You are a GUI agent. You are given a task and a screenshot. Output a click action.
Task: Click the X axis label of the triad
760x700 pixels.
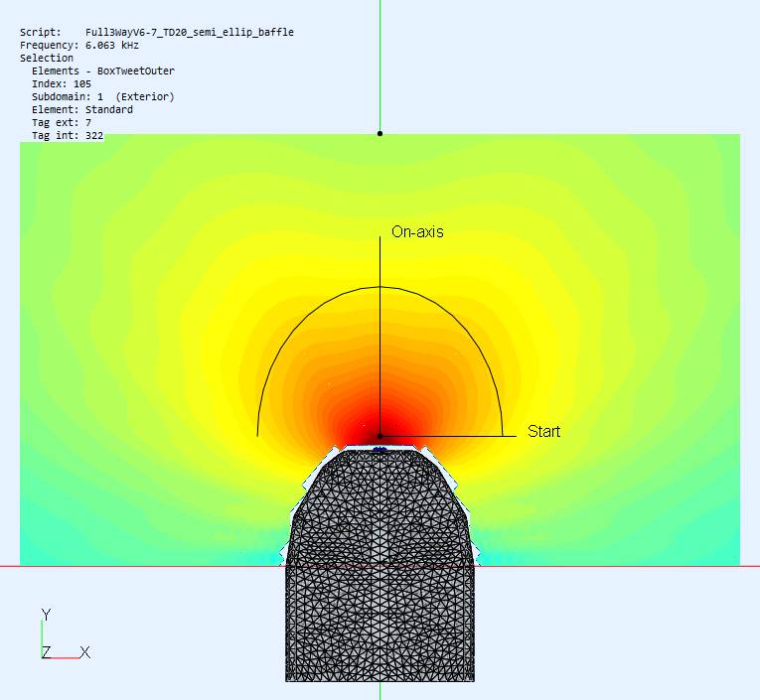click(x=84, y=652)
